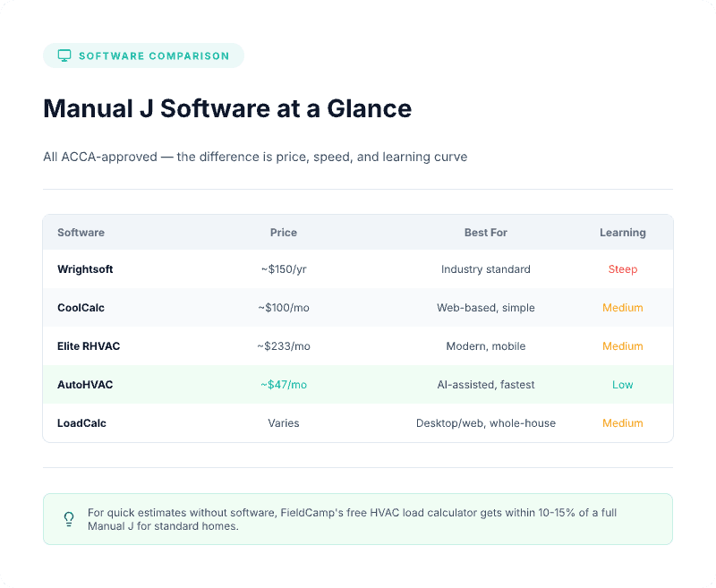Click the Price column header
This screenshot has width=716, height=588.
(x=284, y=232)
